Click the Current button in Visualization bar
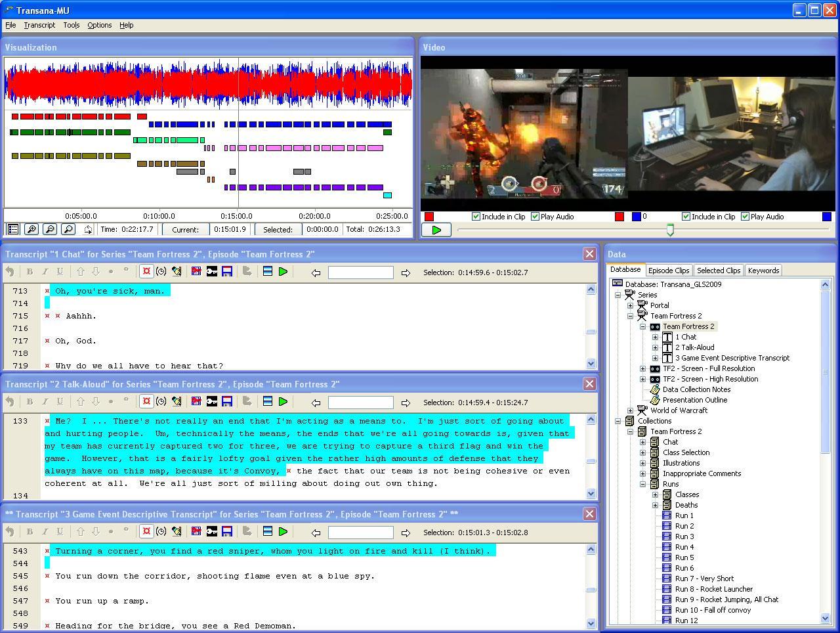Viewport: 840px width, 633px height. 186,230
